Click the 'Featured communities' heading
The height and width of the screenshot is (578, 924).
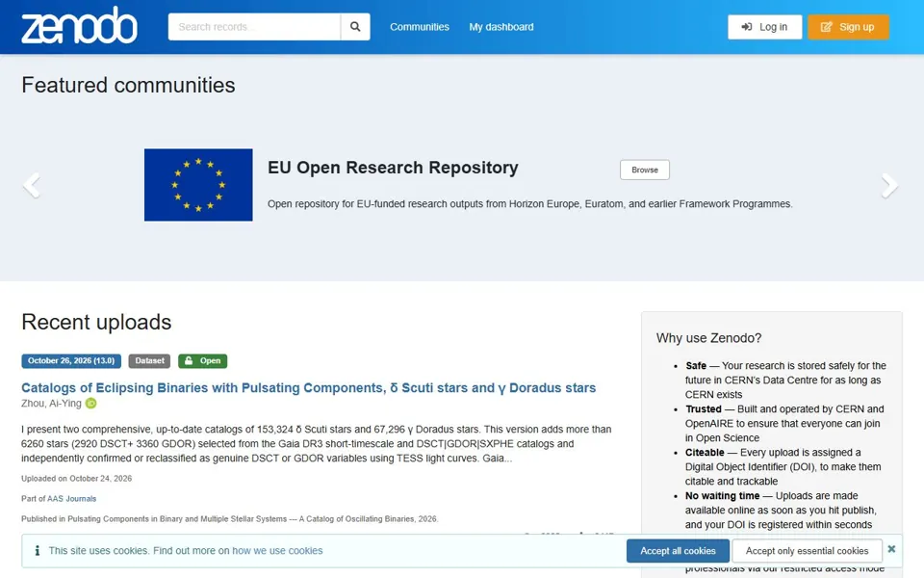pos(128,85)
